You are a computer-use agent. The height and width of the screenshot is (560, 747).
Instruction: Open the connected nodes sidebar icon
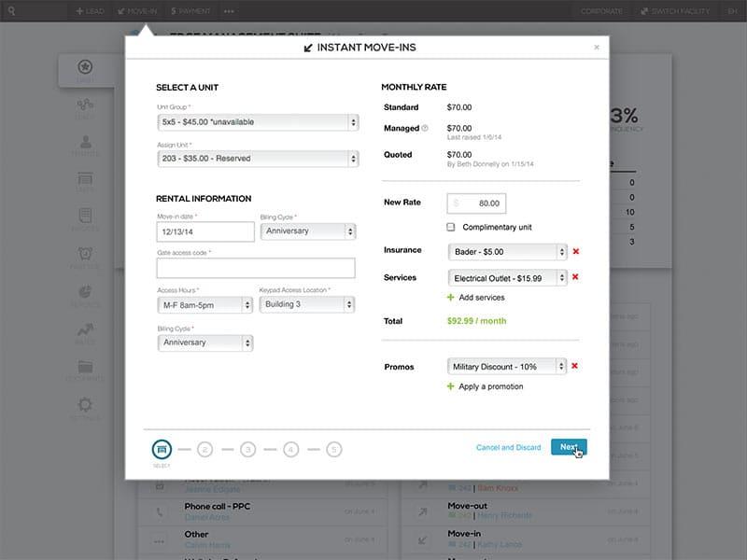(x=85, y=105)
